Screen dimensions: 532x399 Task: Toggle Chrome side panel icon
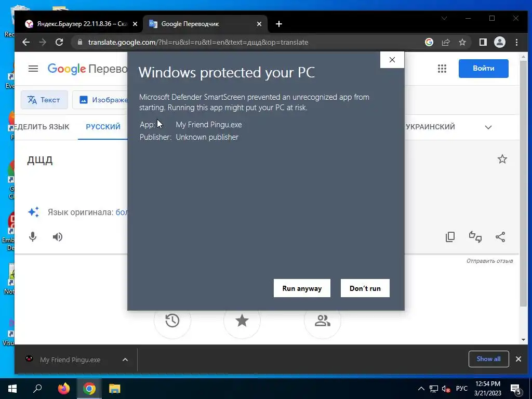coord(483,42)
